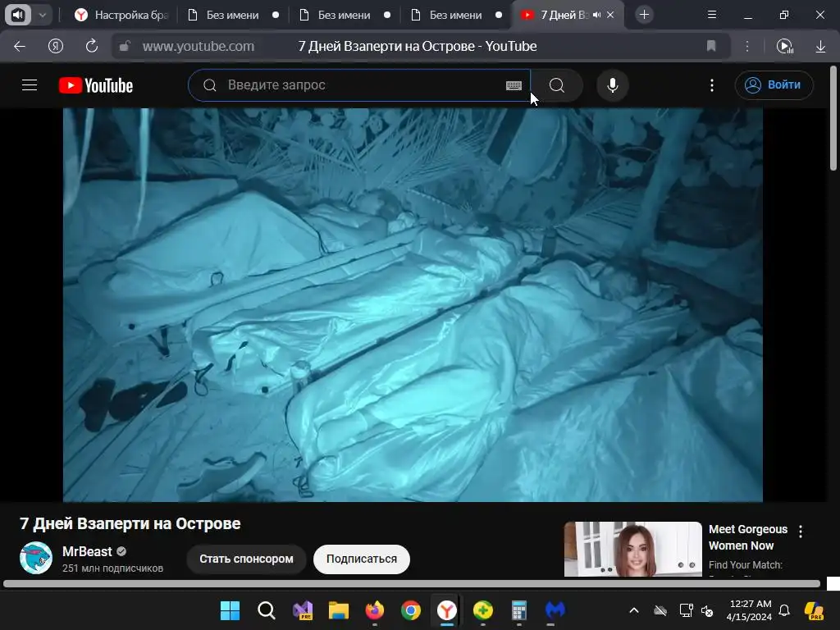Screen dimensions: 840x630
Task: Reload the current page
Action: coord(92,46)
